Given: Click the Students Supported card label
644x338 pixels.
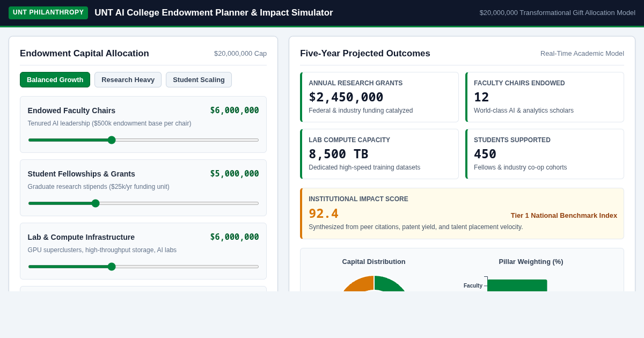Looking at the screenshot, I should click(x=512, y=140).
